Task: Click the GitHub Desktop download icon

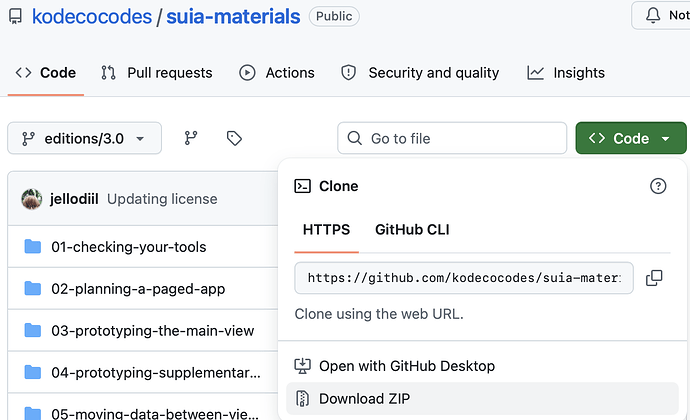Action: [x=302, y=366]
